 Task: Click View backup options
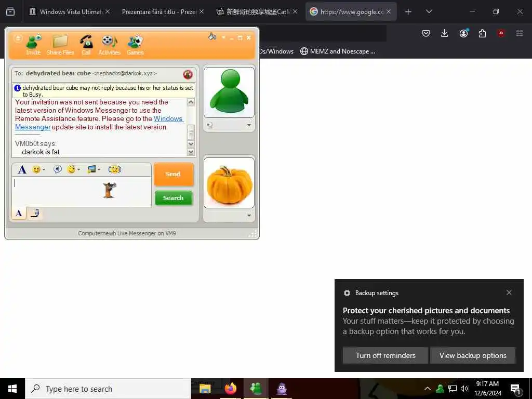[473, 355]
